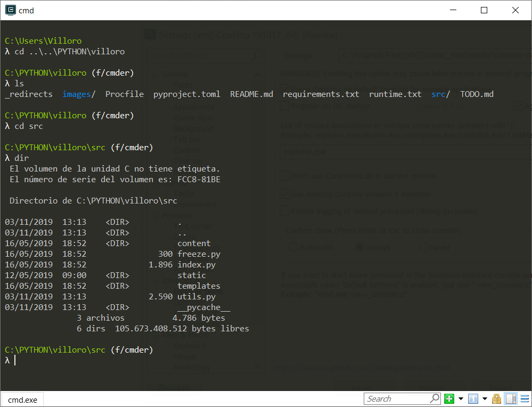Screen dimensions: 532x407
Task: Close the cmd window
Action: tap(515, 10)
